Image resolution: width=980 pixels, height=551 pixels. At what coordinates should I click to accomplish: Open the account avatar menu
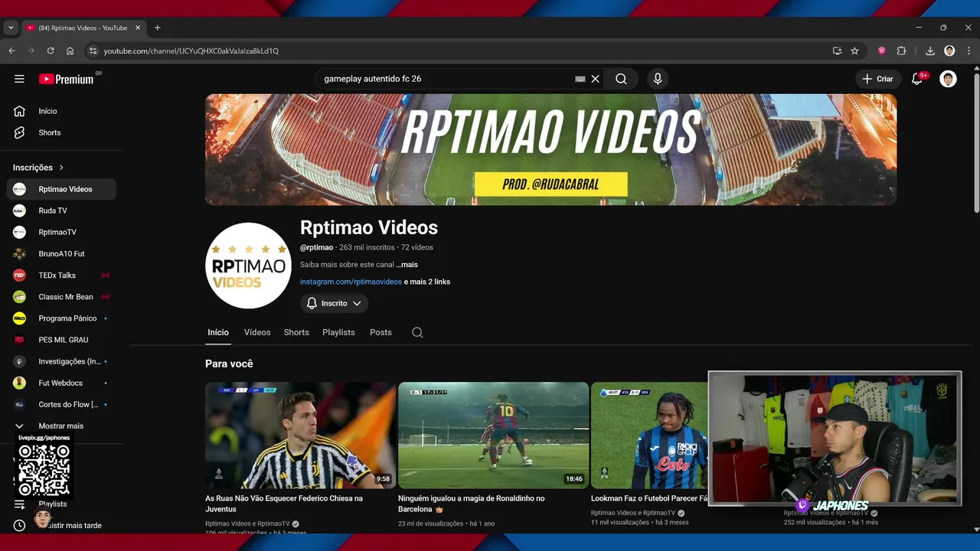(x=948, y=79)
